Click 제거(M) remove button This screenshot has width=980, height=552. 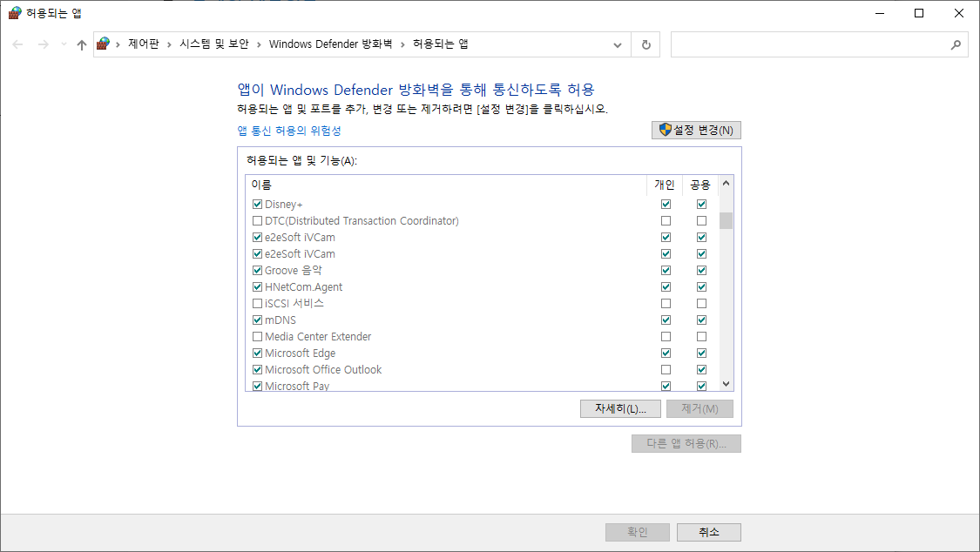point(700,408)
